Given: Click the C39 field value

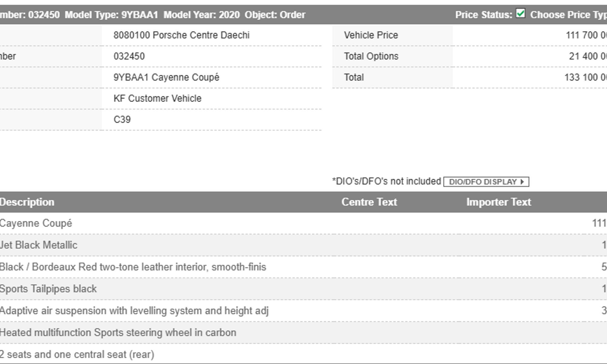Looking at the screenshot, I should pos(122,120).
